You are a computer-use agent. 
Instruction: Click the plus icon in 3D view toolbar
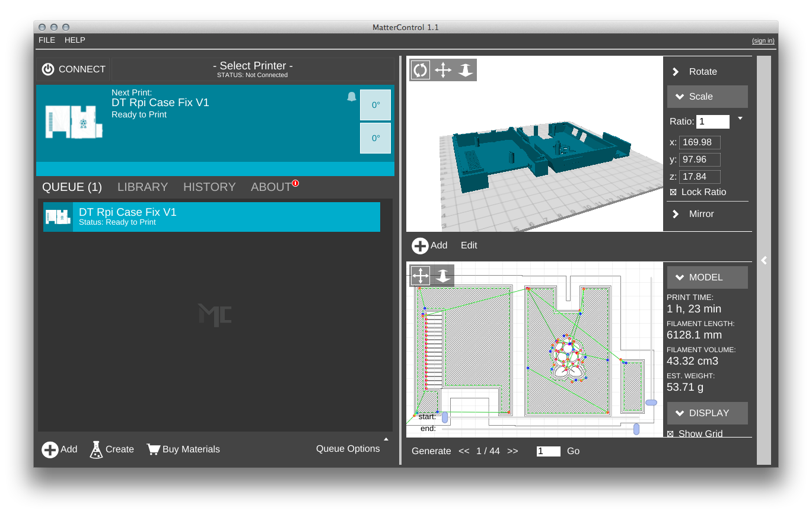click(x=420, y=246)
